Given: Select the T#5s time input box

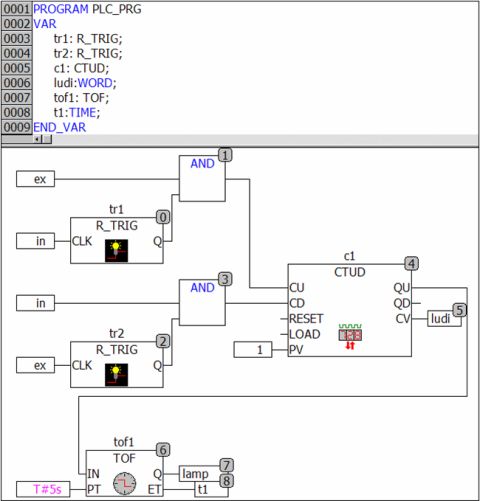Looking at the screenshot, I should (43, 489).
